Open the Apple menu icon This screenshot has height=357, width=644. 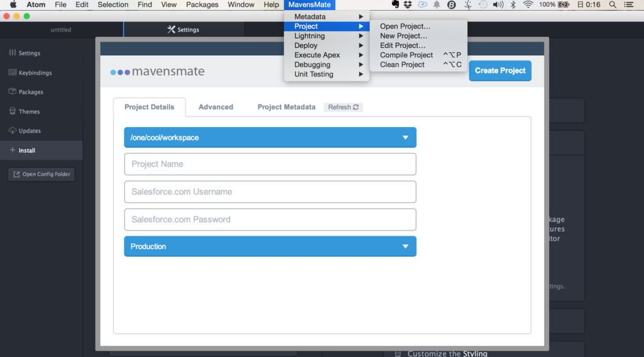point(13,4)
